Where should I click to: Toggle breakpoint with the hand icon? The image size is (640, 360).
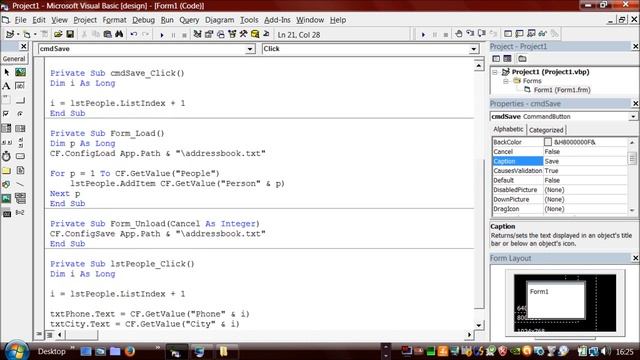(x=459, y=34)
